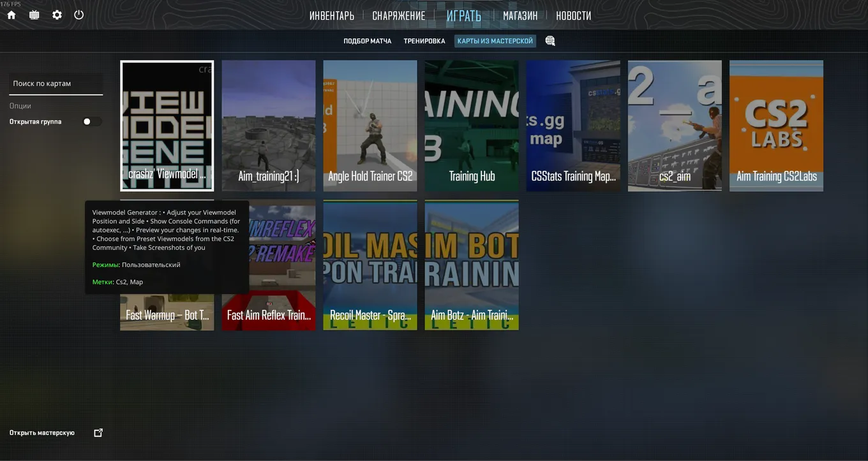Select the crashz' Viewmodel map card
Screen dimensions: 868x461
tap(167, 126)
